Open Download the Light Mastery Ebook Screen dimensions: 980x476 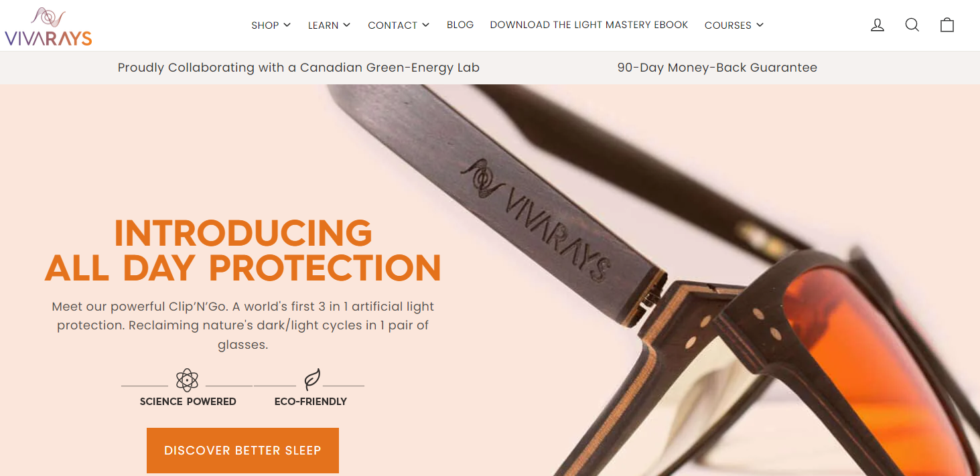pyautogui.click(x=589, y=25)
